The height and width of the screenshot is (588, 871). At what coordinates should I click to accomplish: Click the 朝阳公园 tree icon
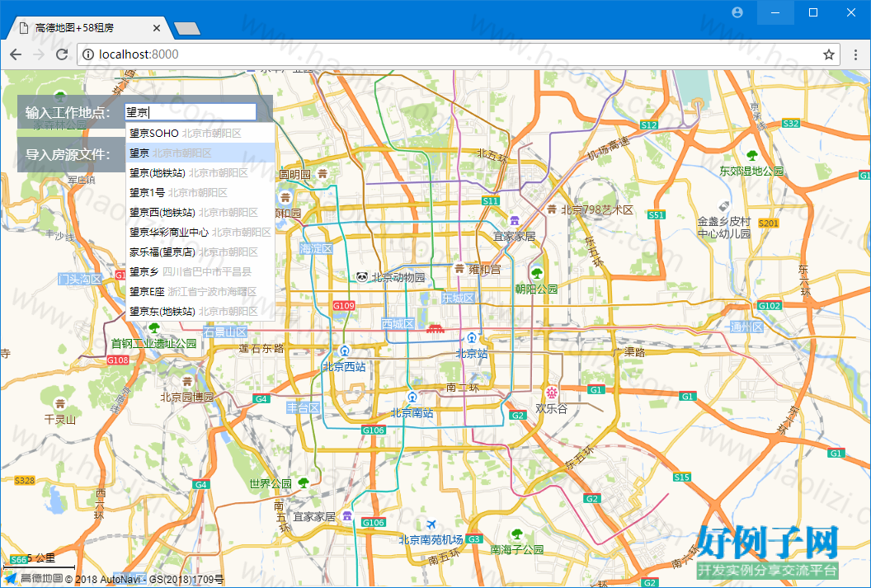click(537, 273)
